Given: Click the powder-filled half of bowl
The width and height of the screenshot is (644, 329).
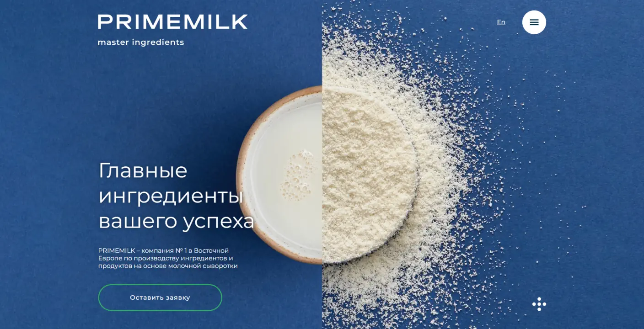Looking at the screenshot, I should click(x=368, y=176).
